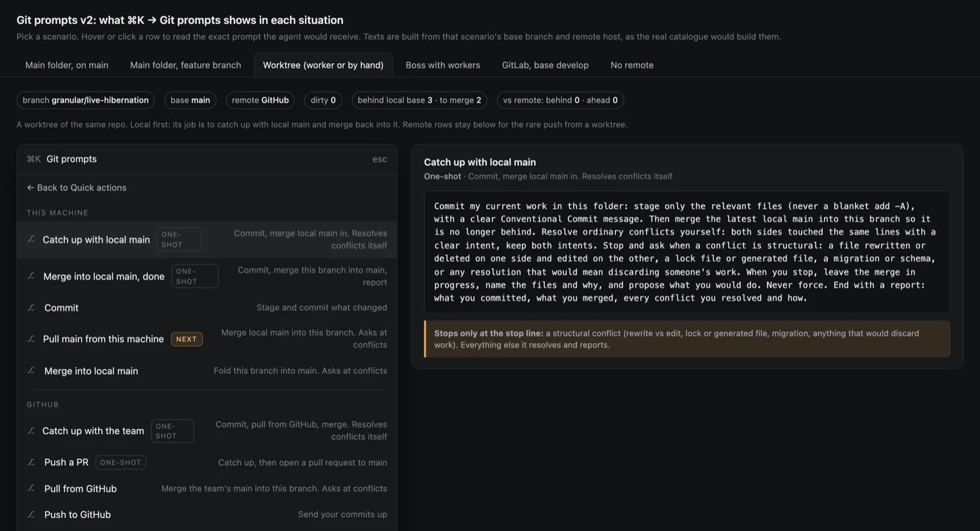Click the branch icon beside Catch up with the team

coord(31,430)
